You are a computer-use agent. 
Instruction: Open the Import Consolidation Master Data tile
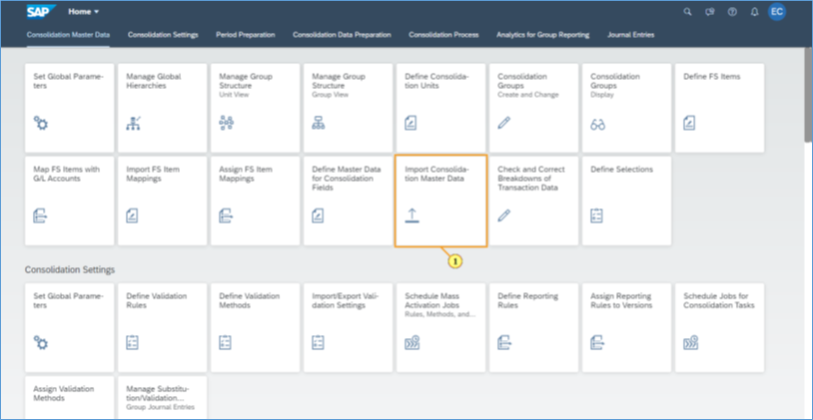point(441,200)
